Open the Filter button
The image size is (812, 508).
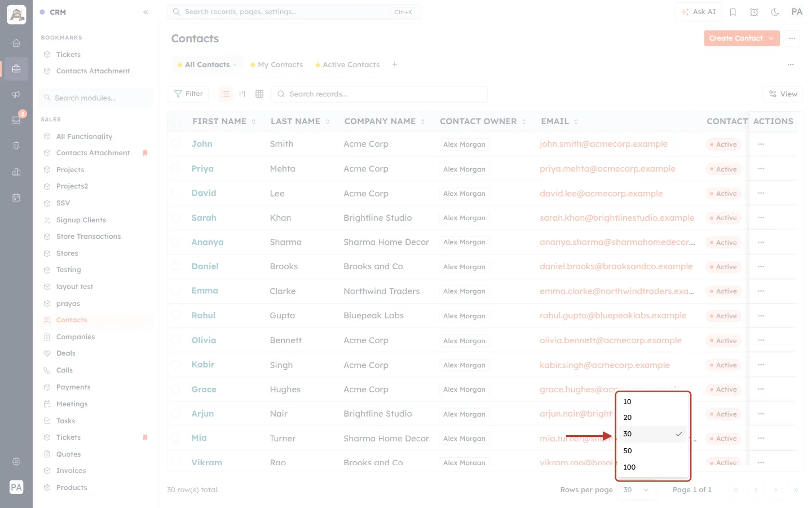point(188,94)
